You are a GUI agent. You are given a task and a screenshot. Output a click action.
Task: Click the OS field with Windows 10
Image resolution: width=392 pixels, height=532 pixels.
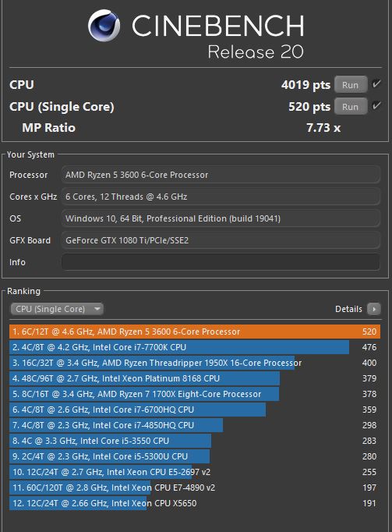coord(221,218)
